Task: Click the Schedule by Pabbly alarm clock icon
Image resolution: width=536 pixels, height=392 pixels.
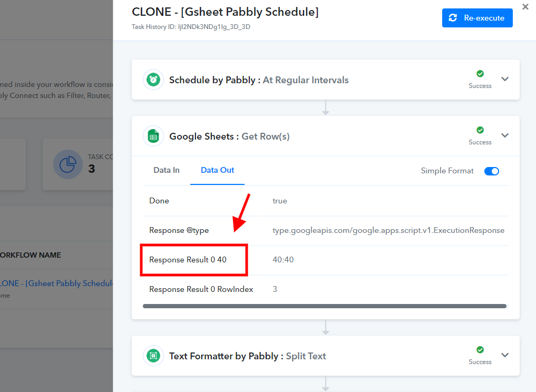Action: click(153, 80)
